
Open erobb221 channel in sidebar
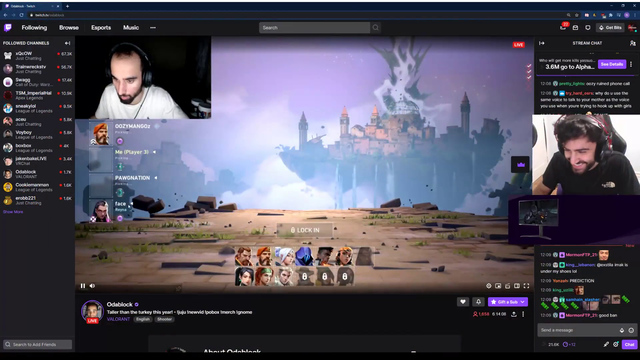point(37,200)
